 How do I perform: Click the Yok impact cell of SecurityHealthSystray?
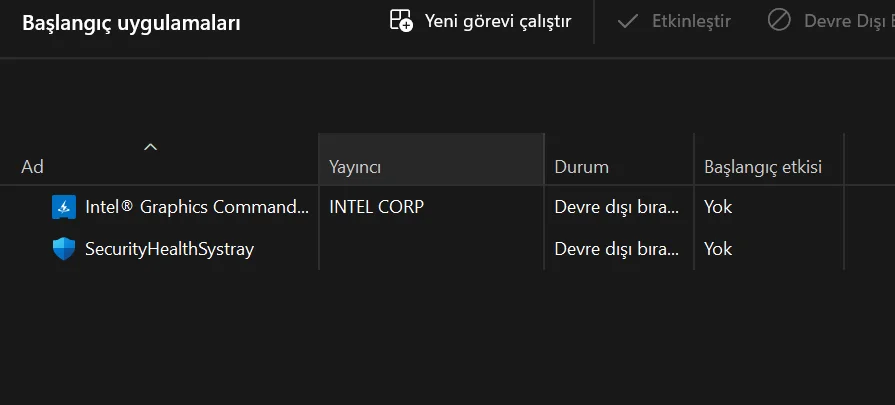tap(717, 249)
